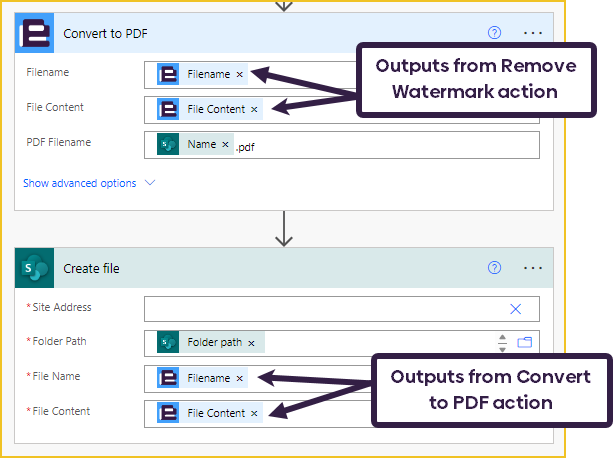The height and width of the screenshot is (458, 615).
Task: Click the PDF Filename input after .pdf
Action: point(396,145)
